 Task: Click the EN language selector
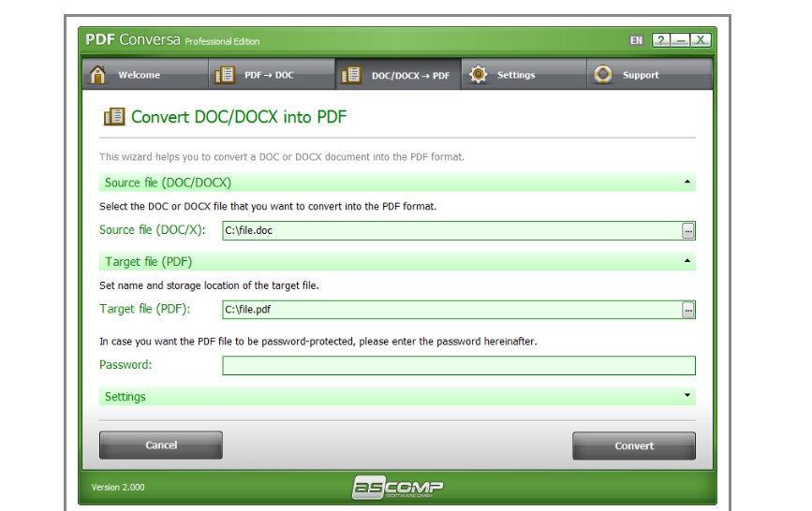click(x=636, y=40)
